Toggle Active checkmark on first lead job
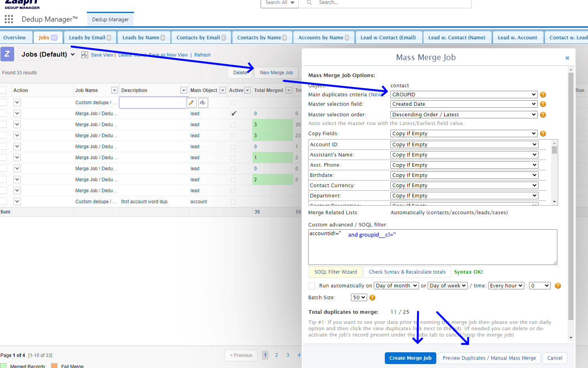The image size is (588, 368). point(233,113)
